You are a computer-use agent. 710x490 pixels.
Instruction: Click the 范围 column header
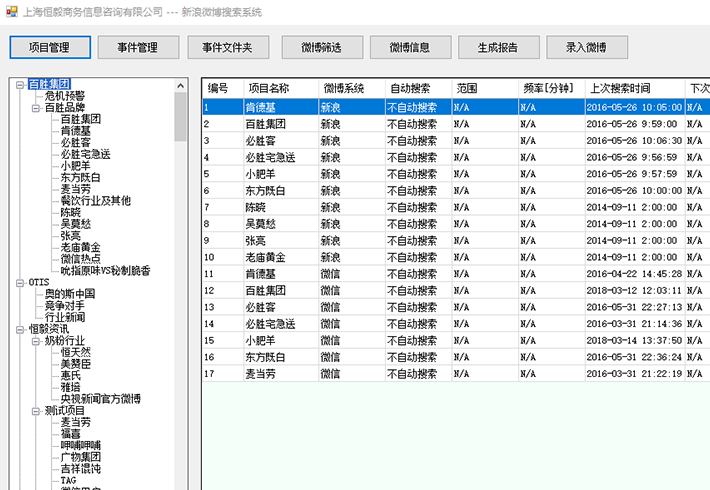pyautogui.click(x=485, y=88)
